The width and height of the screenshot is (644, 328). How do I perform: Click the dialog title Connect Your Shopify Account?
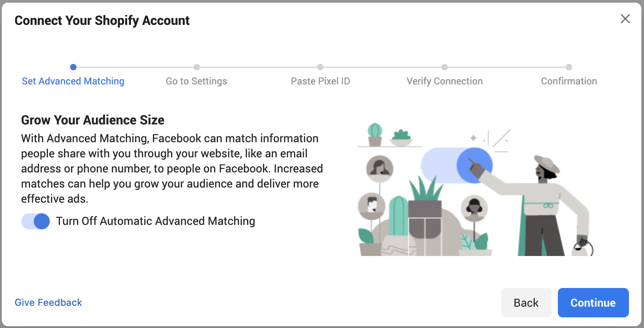(x=102, y=20)
